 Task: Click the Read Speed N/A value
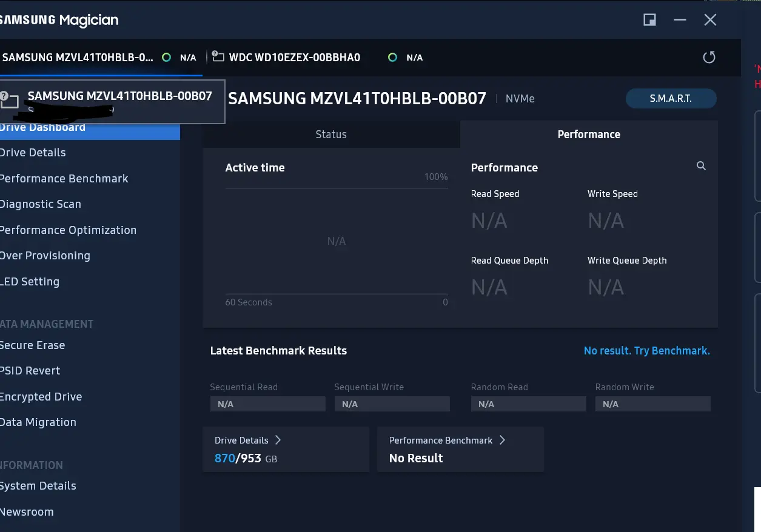coord(489,221)
